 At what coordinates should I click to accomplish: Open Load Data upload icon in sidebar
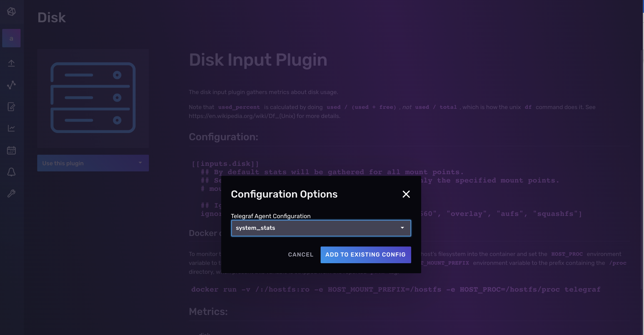(x=11, y=63)
